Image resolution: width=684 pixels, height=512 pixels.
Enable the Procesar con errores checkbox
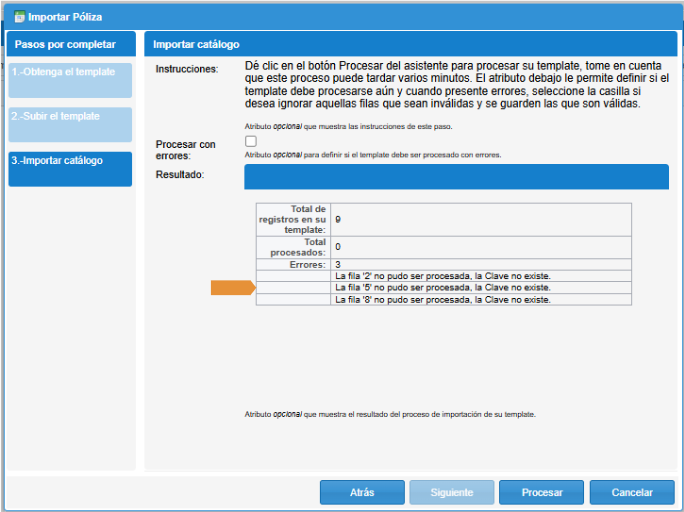click(250, 142)
